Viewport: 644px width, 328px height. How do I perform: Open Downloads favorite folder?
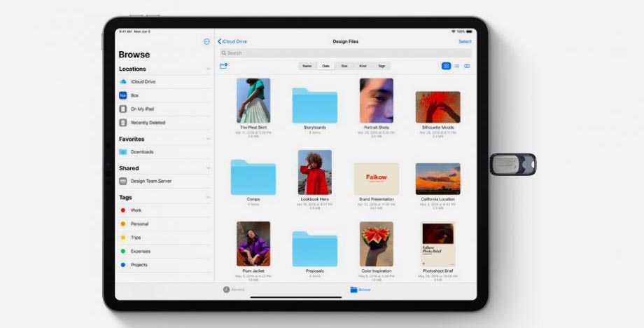click(x=164, y=151)
